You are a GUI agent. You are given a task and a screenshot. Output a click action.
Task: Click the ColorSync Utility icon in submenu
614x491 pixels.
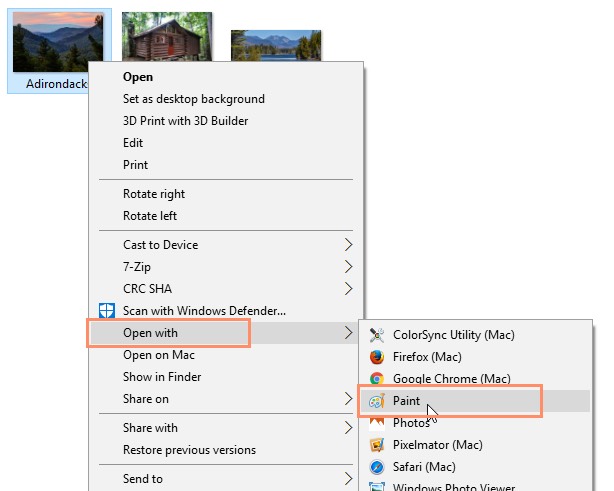[x=377, y=335]
